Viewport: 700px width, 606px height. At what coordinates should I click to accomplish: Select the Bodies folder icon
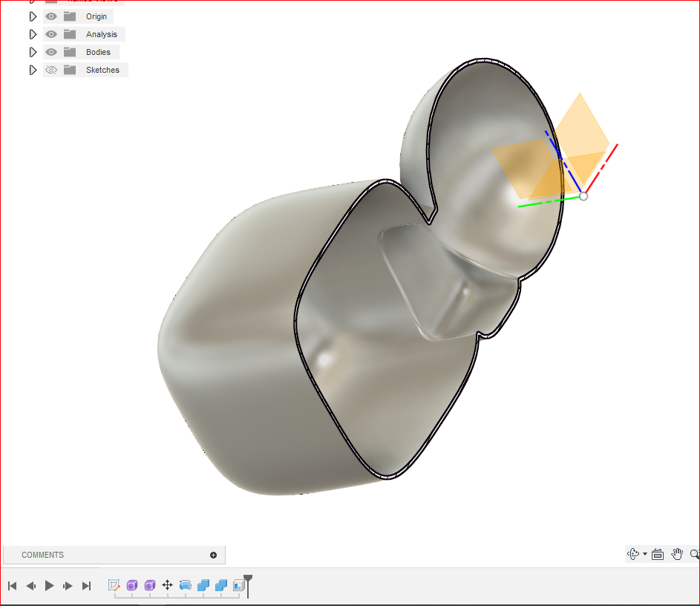tap(70, 52)
